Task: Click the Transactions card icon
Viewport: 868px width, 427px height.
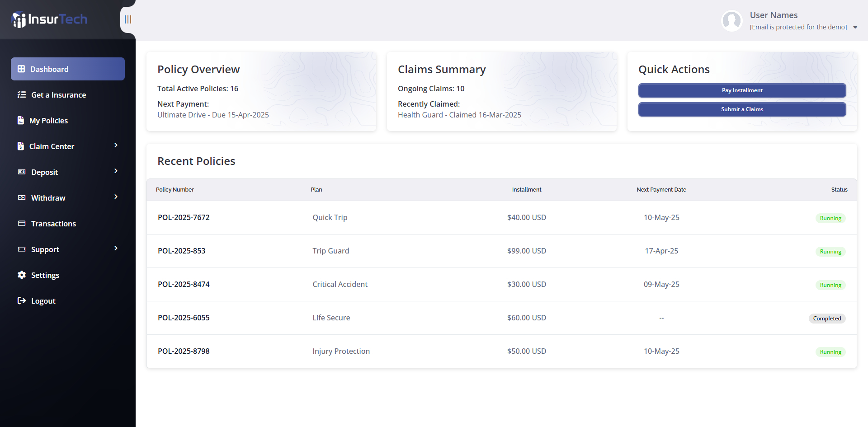Action: click(22, 224)
